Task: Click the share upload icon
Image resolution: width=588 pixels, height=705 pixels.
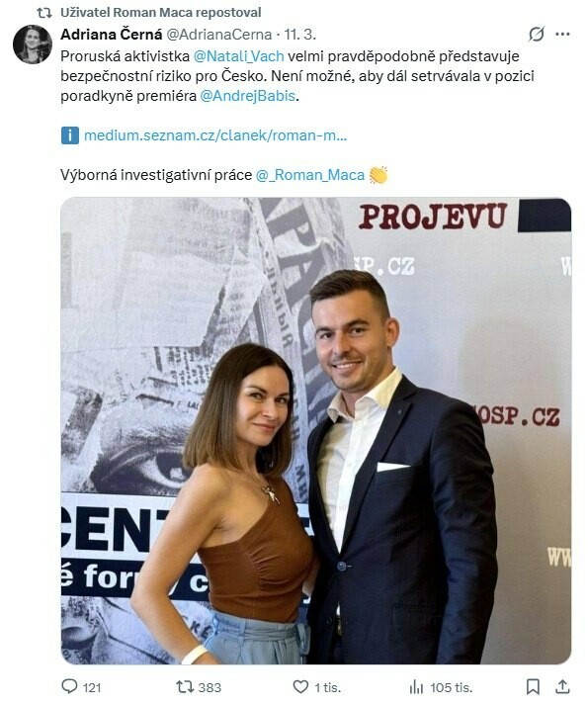Action: (x=562, y=686)
